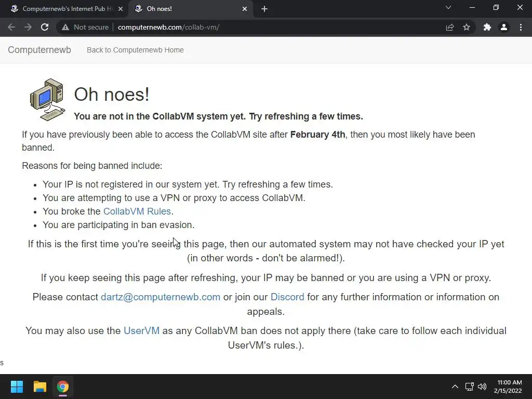Image resolution: width=532 pixels, height=399 pixels.
Task: Open the Extensions puzzle icon
Action: tap(487, 27)
